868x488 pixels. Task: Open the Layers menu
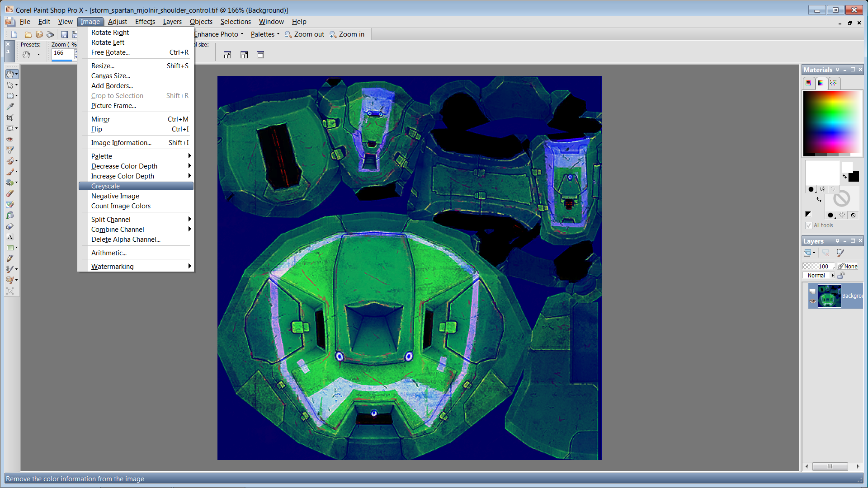point(172,22)
